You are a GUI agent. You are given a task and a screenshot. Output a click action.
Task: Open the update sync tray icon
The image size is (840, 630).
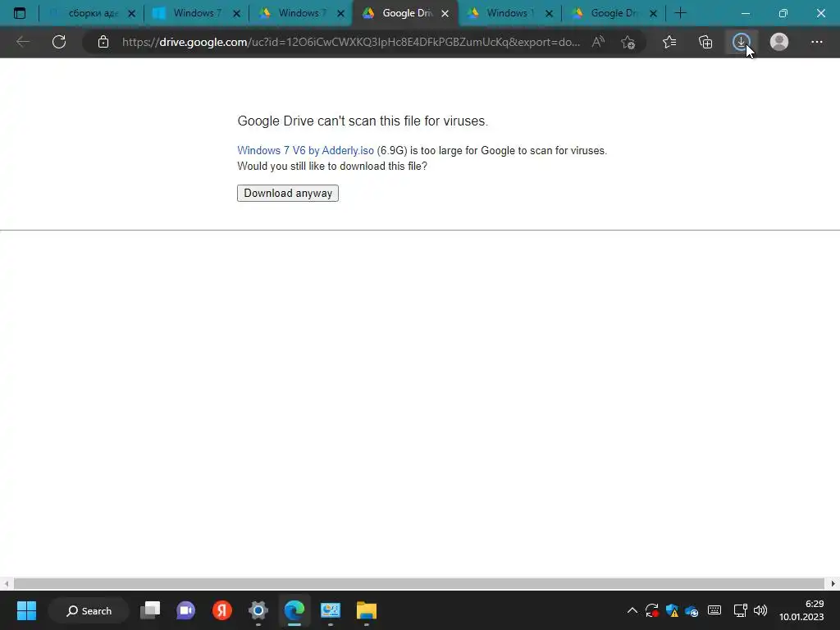tap(652, 610)
